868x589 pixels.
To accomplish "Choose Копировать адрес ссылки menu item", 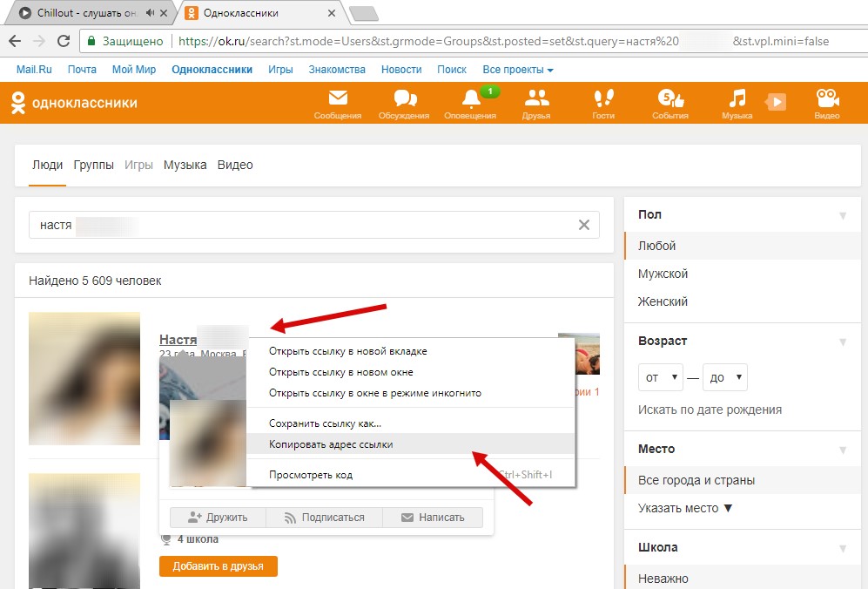I will [331, 444].
